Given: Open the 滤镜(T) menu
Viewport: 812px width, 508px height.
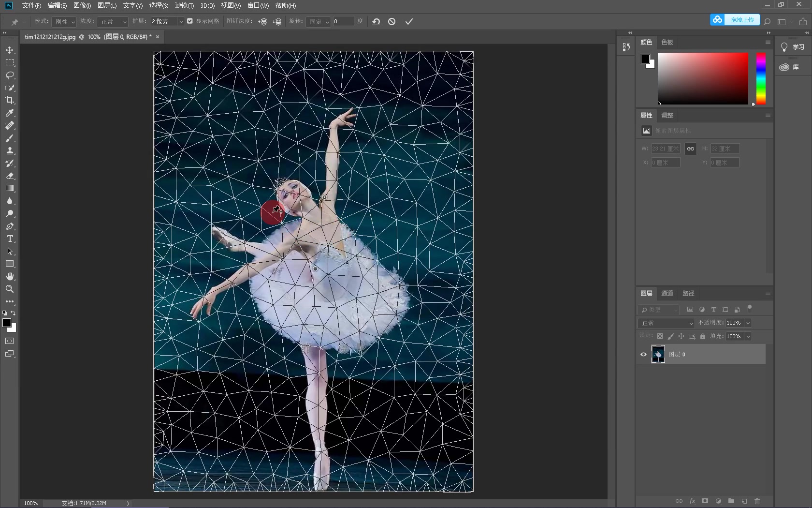Looking at the screenshot, I should 184,6.
